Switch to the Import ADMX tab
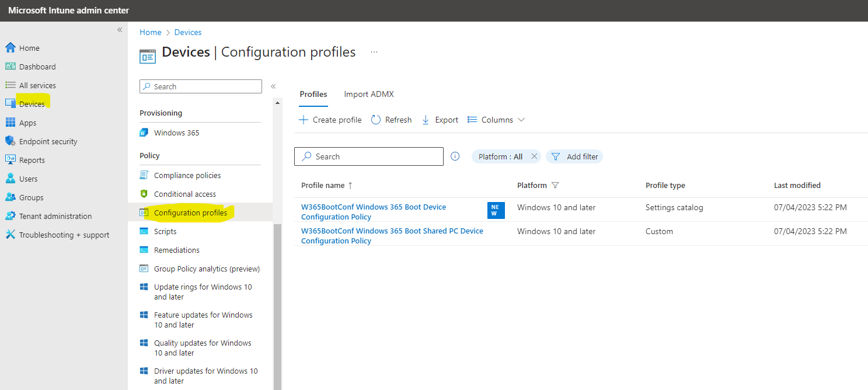This screenshot has width=868, height=390. pos(369,94)
